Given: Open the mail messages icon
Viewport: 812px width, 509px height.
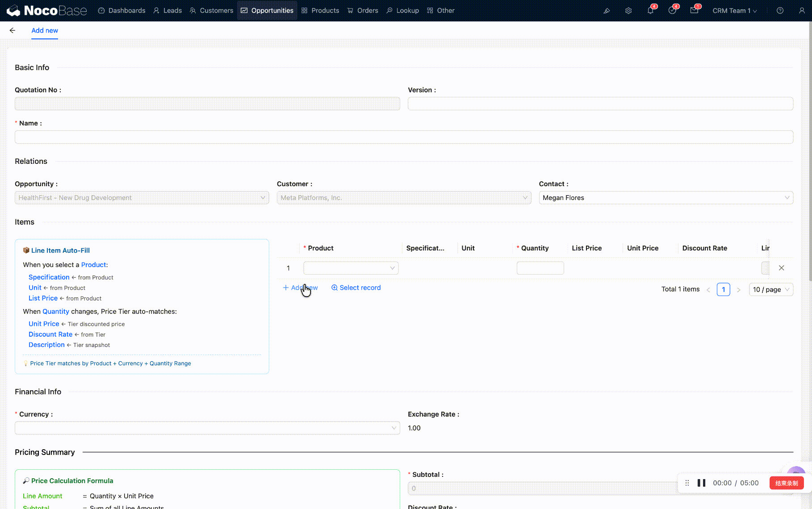Looking at the screenshot, I should pos(694,11).
